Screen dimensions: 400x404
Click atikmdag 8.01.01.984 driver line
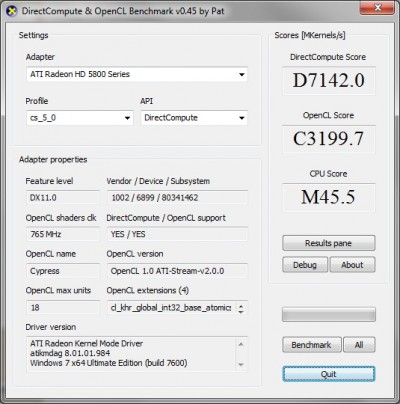coord(70,353)
